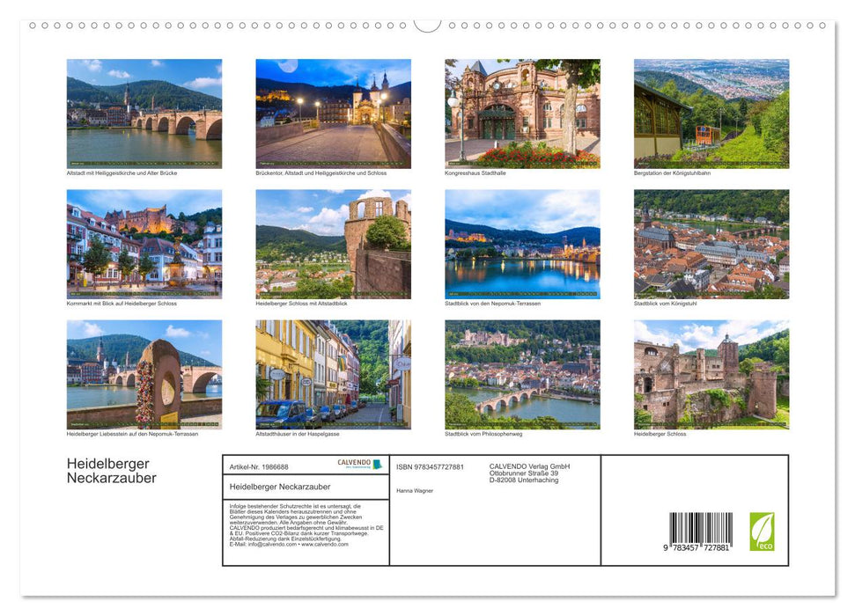
Task: Open the "Kornmarkt mit Blick auf Heidelberger Schloss" image
Action: [x=144, y=244]
